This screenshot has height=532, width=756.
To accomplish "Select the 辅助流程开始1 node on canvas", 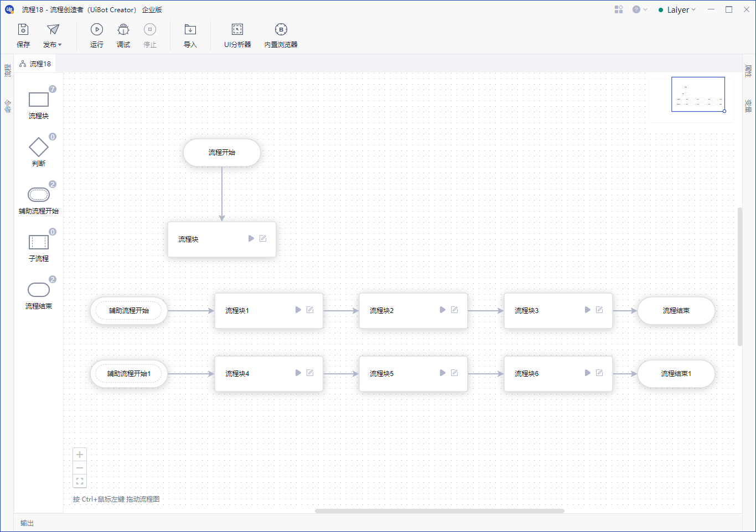I will coord(129,374).
